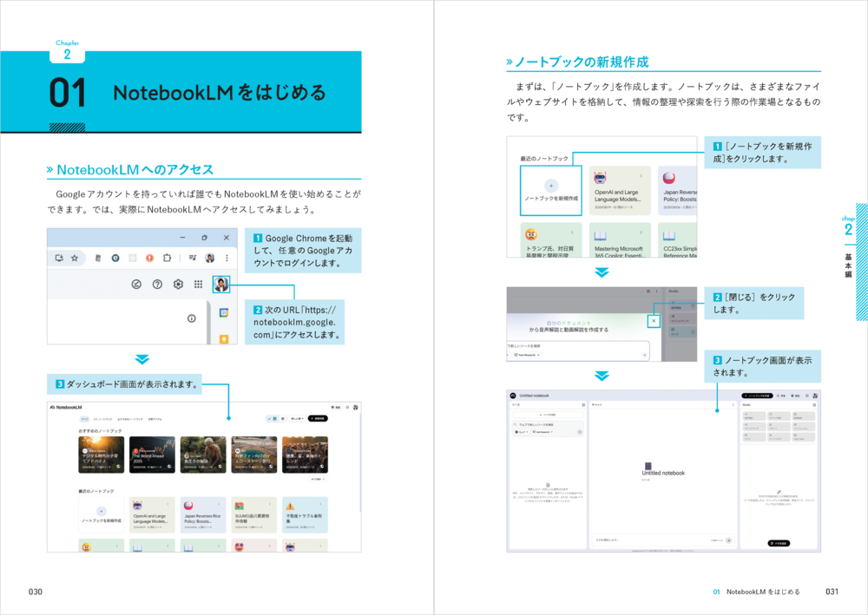This screenshot has width=868, height=615.
Task: Open the Google apps grid icon
Action: pyautogui.click(x=199, y=284)
